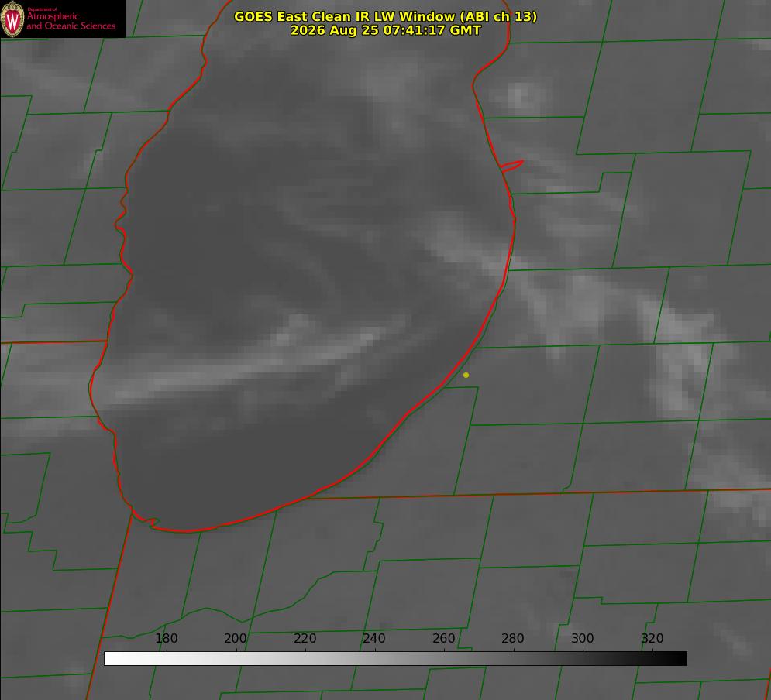Click the 200 tick label on colorbar
This screenshot has height=700, width=771.
pyautogui.click(x=236, y=639)
